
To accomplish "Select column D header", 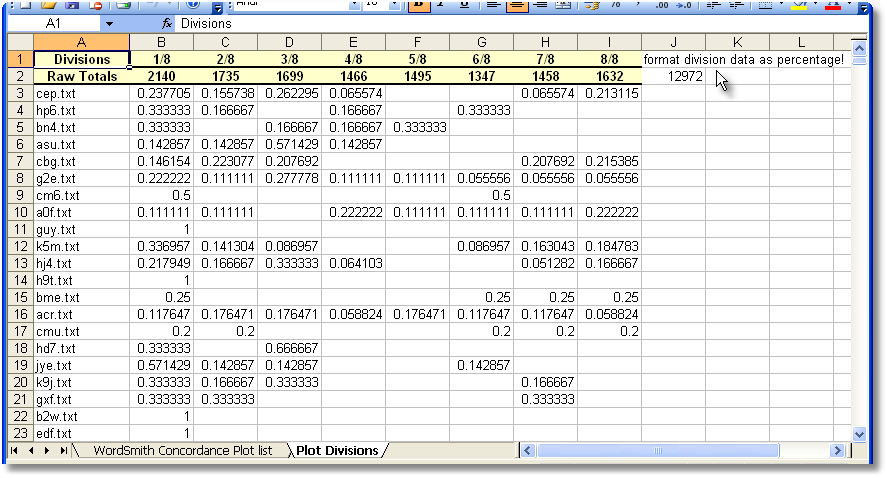I will click(289, 41).
